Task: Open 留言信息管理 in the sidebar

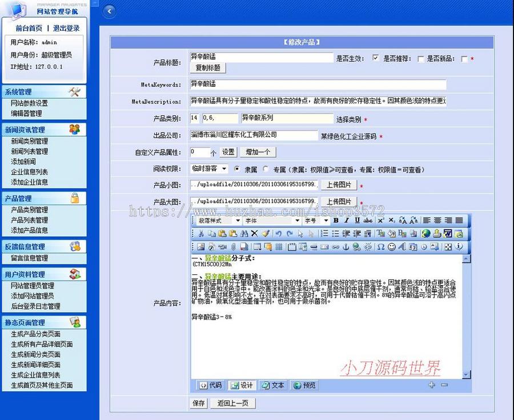Action: click(29, 258)
